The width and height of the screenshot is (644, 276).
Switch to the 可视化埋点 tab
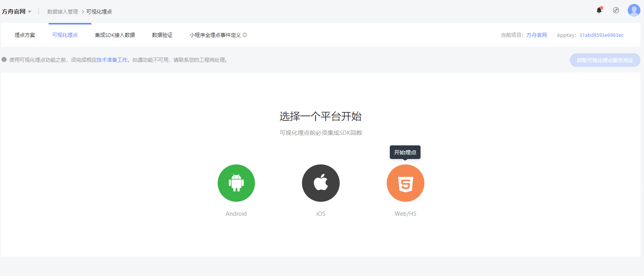coord(65,35)
